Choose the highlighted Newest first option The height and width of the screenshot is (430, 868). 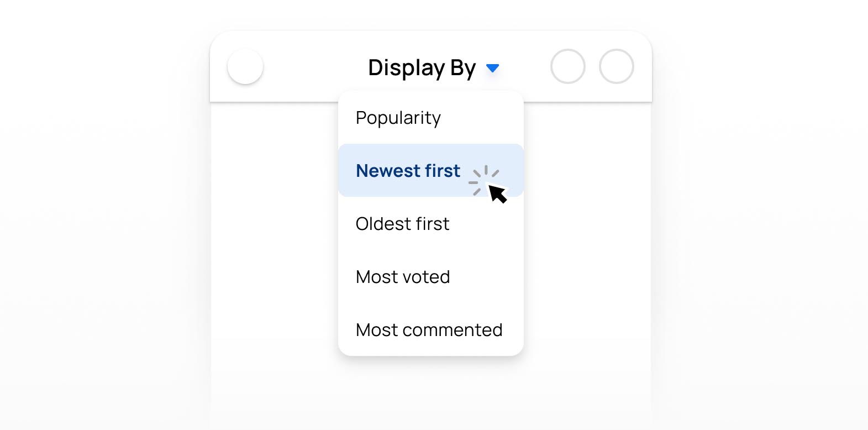coord(408,171)
